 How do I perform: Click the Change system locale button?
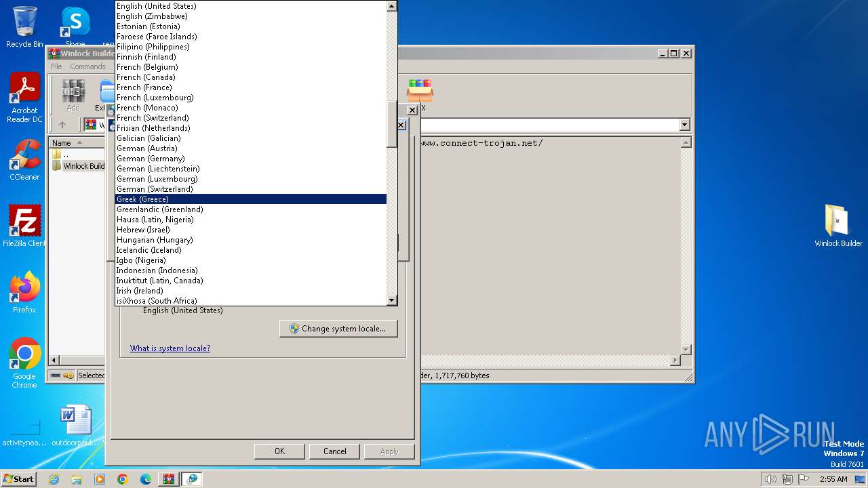pos(338,329)
